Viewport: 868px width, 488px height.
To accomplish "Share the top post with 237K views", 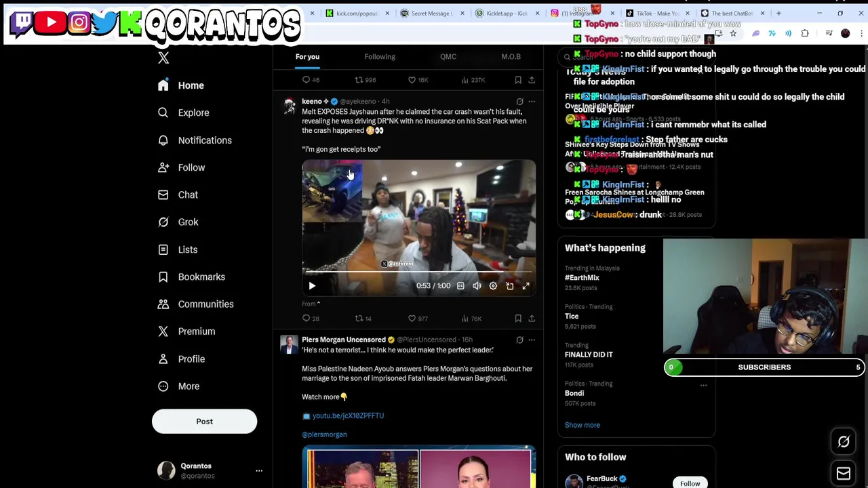I will coord(532,80).
